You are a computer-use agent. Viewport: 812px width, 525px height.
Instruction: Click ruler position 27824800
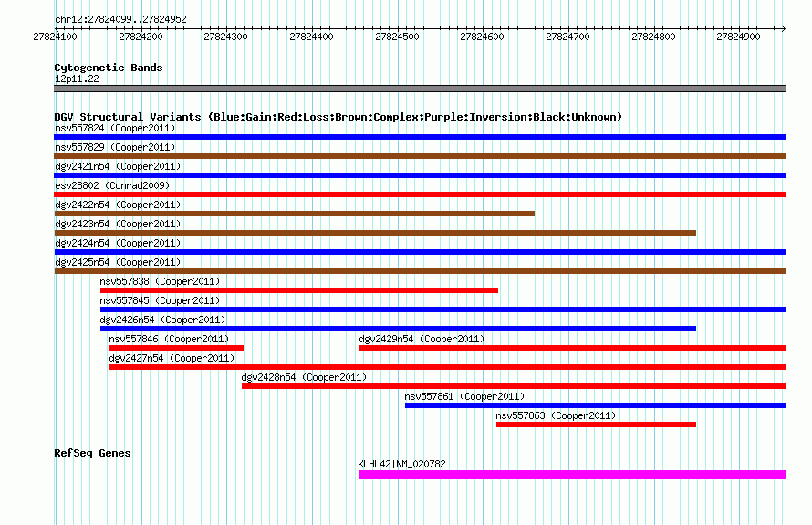pyautogui.click(x=653, y=37)
